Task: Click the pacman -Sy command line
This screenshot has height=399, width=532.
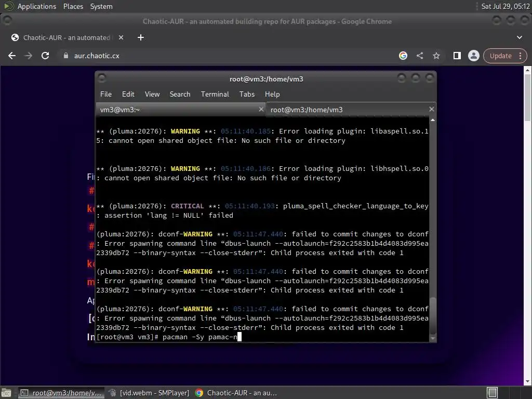Action: (x=169, y=337)
